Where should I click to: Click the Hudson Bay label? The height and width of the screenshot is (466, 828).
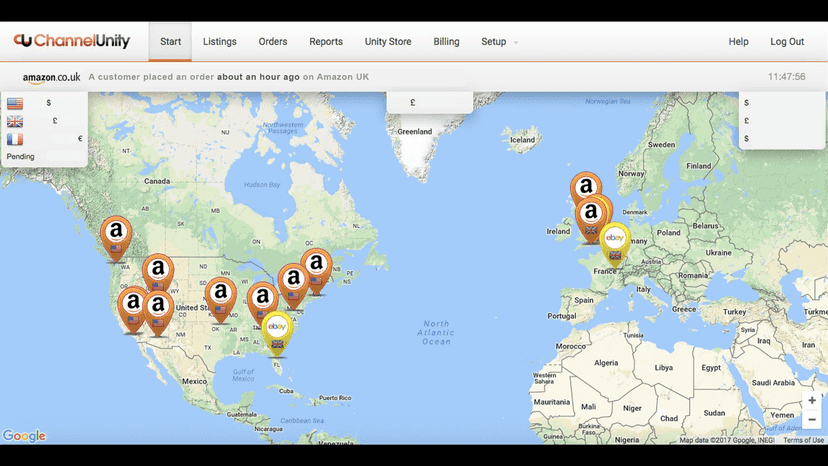[x=262, y=185]
